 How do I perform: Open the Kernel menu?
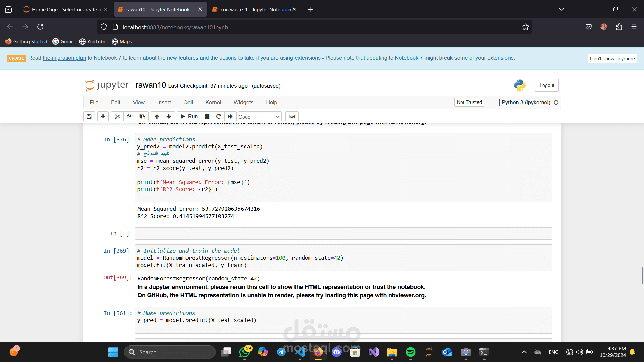(213, 102)
